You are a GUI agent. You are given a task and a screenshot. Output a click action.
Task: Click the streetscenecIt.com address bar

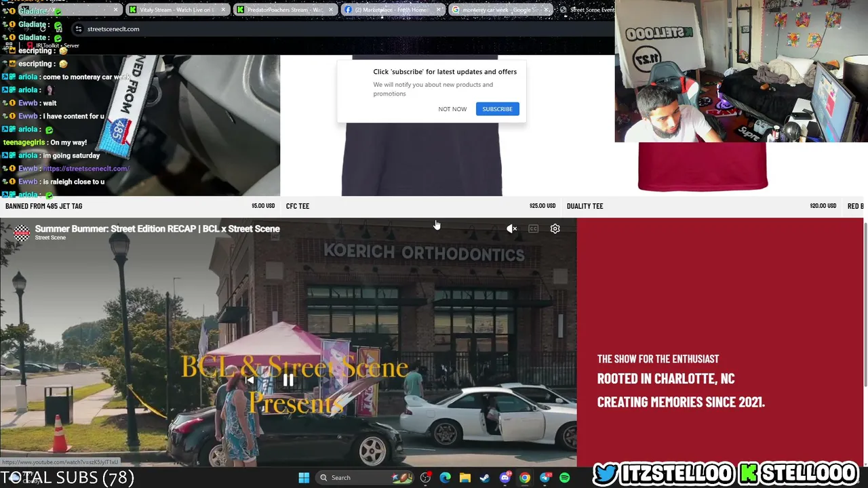pyautogui.click(x=342, y=29)
